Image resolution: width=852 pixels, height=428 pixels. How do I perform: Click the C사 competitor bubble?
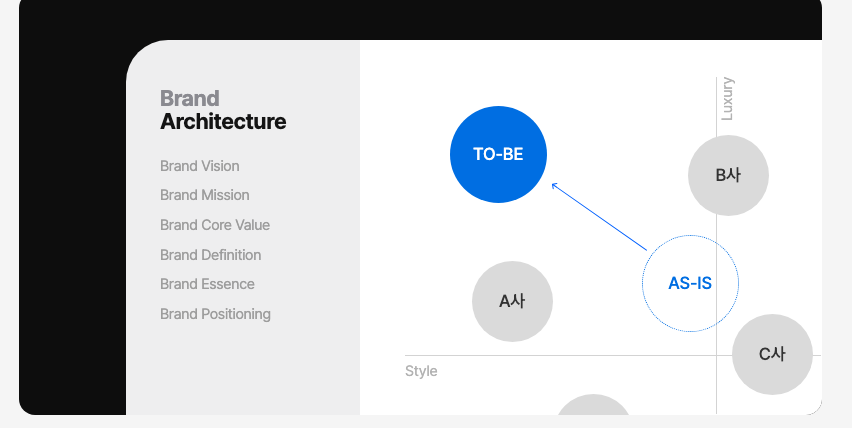[772, 354]
